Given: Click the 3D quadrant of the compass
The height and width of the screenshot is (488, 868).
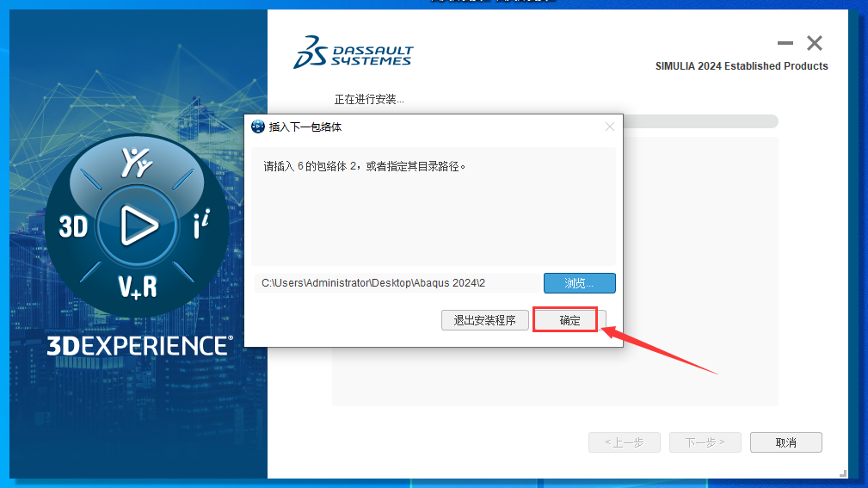Looking at the screenshot, I should coord(73,226).
